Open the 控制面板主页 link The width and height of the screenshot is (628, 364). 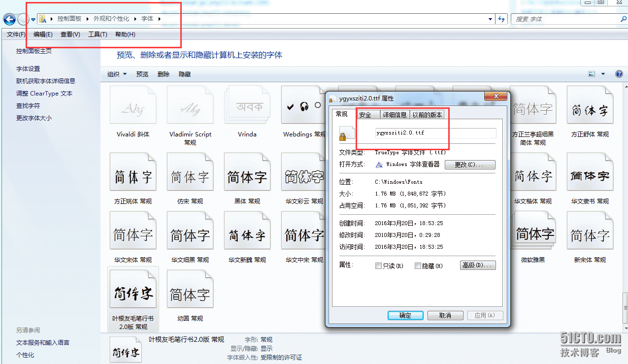point(34,51)
